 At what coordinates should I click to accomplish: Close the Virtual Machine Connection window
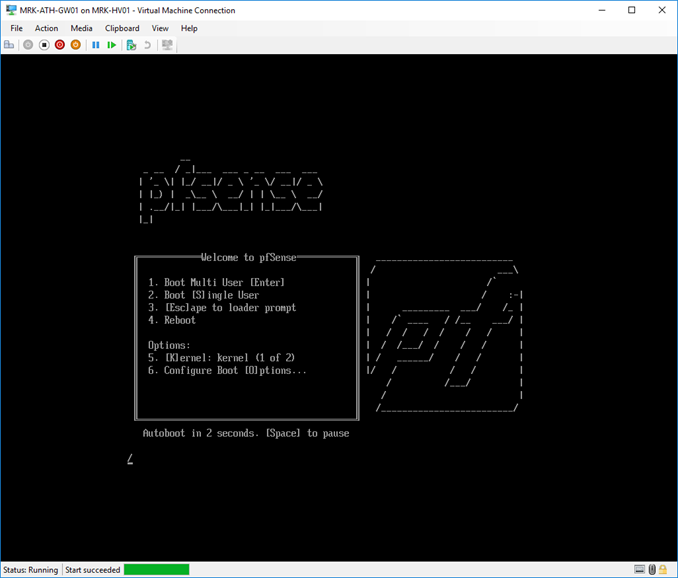click(x=662, y=10)
